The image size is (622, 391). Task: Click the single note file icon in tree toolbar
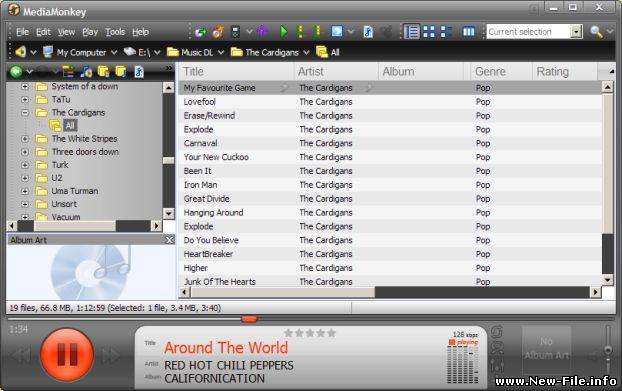139,72
